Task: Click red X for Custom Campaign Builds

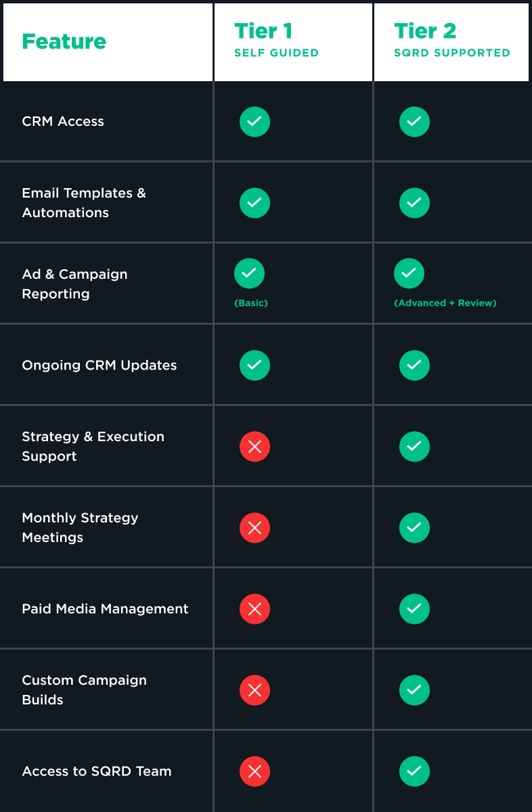Action: 254,690
